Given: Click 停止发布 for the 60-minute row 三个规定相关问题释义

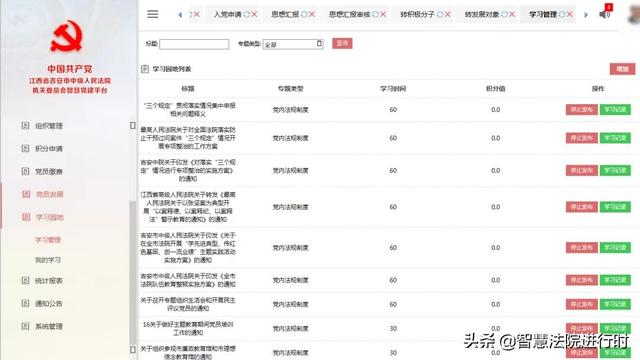Looking at the screenshot, I should [x=582, y=109].
